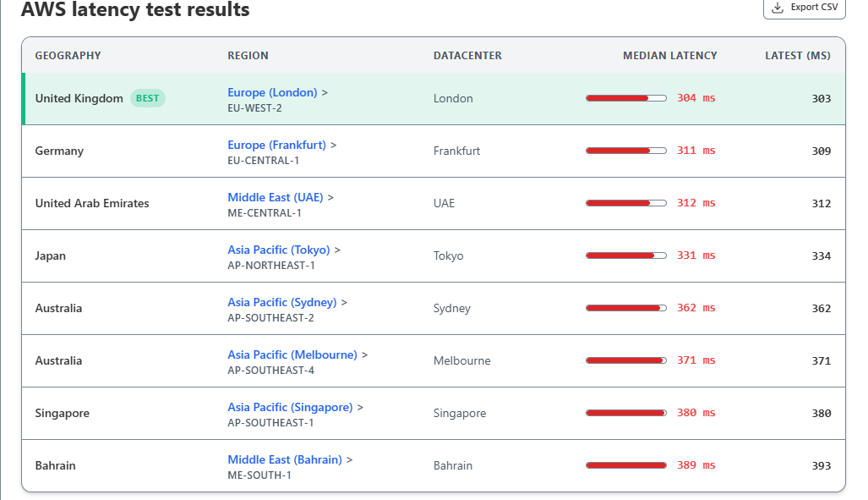The image size is (868, 500).
Task: Open the Europe (Frankfurt) region link
Action: (x=276, y=145)
